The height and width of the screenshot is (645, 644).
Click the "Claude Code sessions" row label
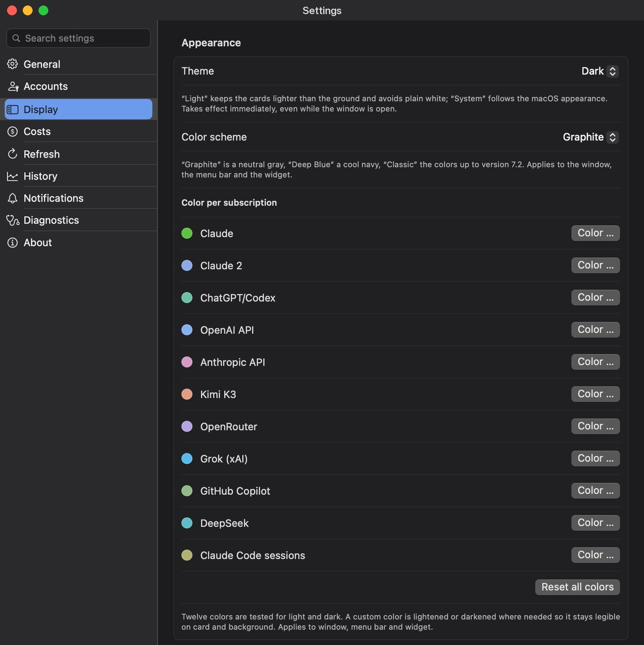253,555
